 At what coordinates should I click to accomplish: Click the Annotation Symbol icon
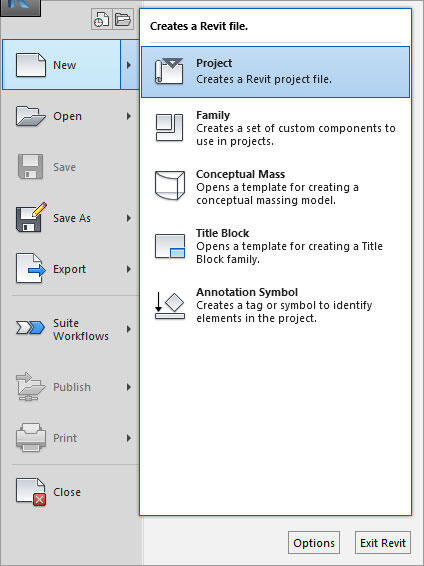point(170,305)
